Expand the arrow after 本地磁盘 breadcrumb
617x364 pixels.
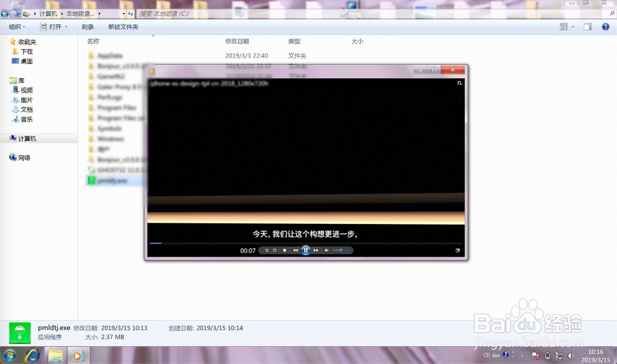pyautogui.click(x=99, y=14)
